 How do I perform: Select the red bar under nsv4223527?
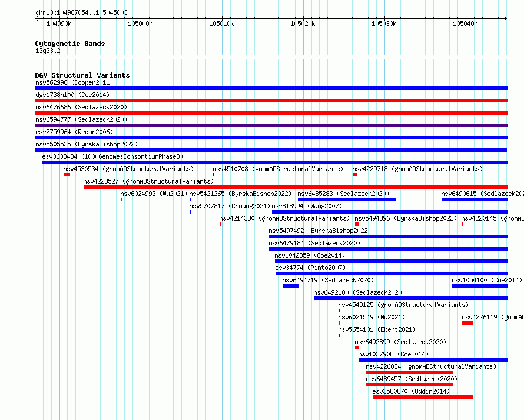tap(296, 187)
